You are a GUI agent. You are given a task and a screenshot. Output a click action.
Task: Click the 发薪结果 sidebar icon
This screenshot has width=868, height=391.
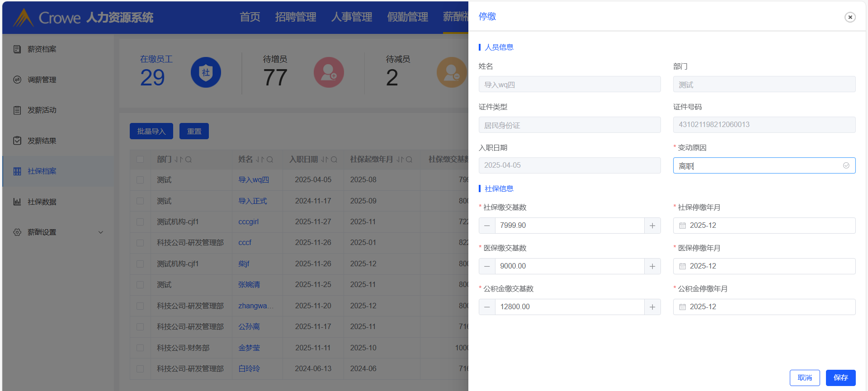pyautogui.click(x=17, y=141)
